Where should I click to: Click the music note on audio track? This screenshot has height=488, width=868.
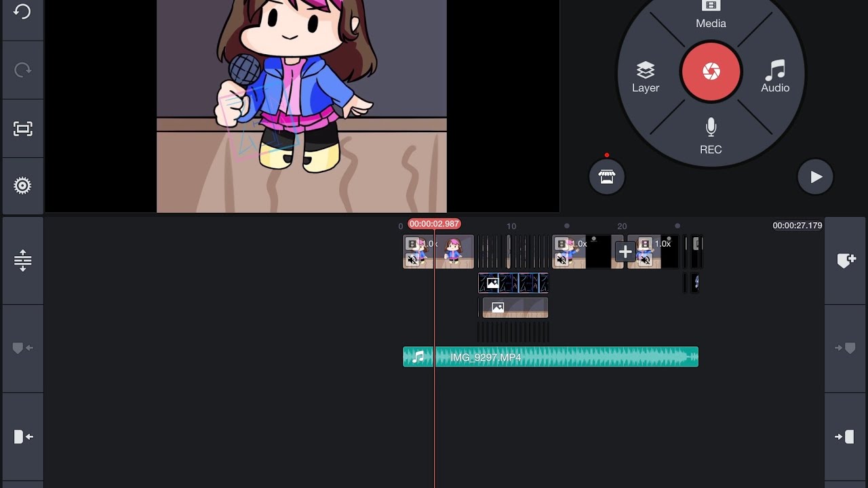pyautogui.click(x=418, y=357)
